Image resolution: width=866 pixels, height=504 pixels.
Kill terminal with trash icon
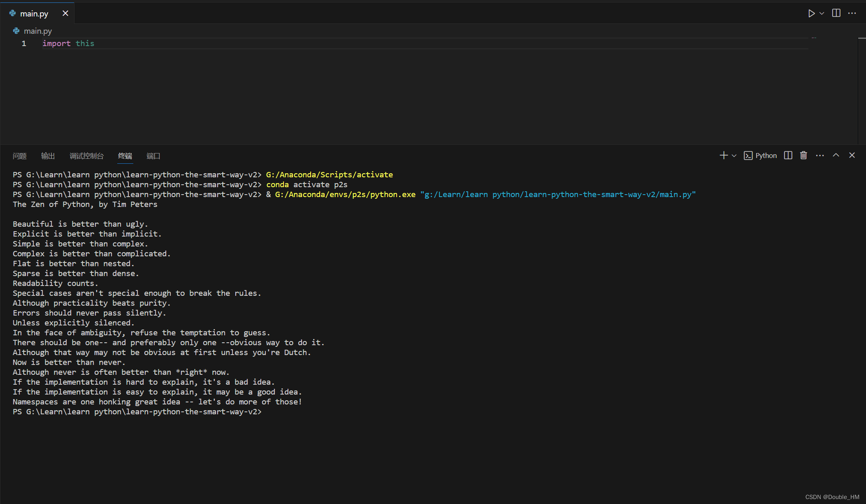coord(803,156)
